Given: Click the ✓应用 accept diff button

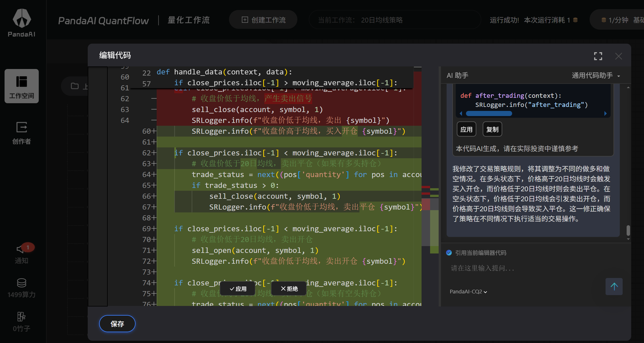Looking at the screenshot, I should click(x=238, y=289).
